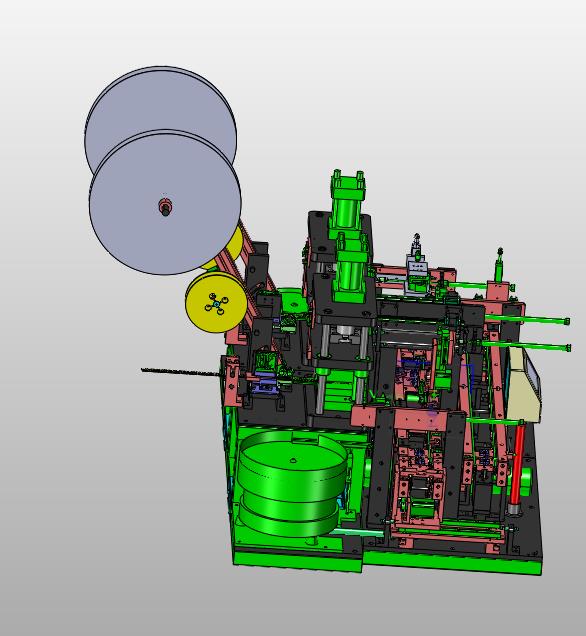Select the front large gray reel disc

[165, 202]
